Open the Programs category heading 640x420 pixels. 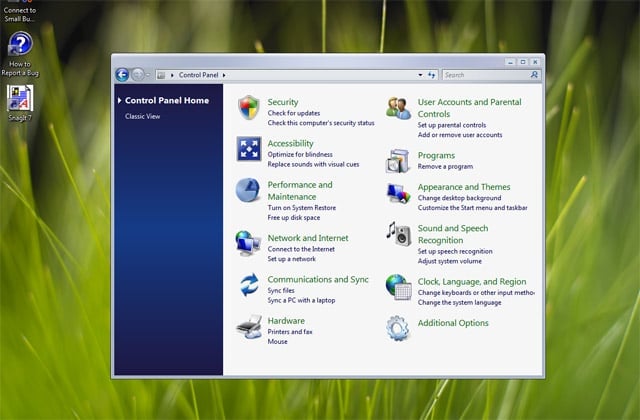(x=436, y=156)
